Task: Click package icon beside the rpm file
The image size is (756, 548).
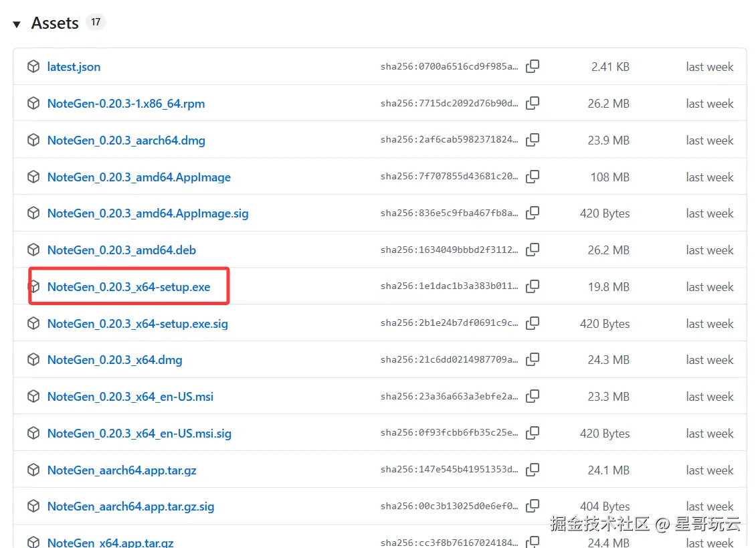Action: (33, 103)
